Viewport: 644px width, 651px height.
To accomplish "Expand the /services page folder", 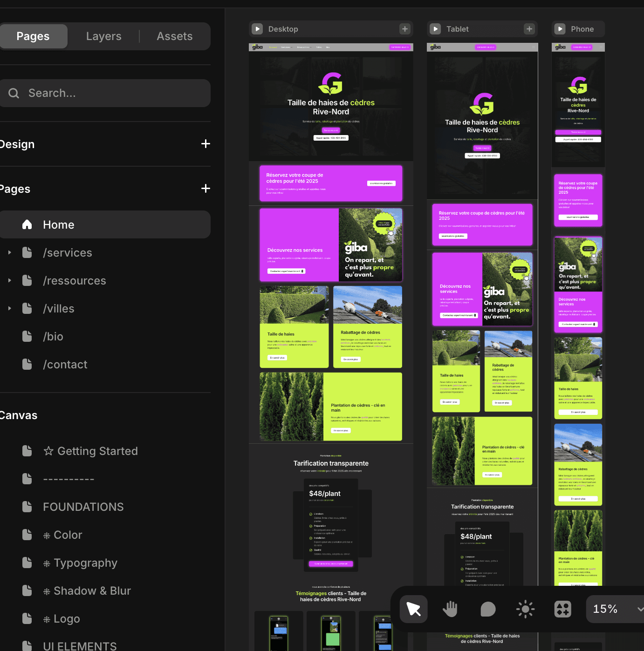I will coord(9,252).
